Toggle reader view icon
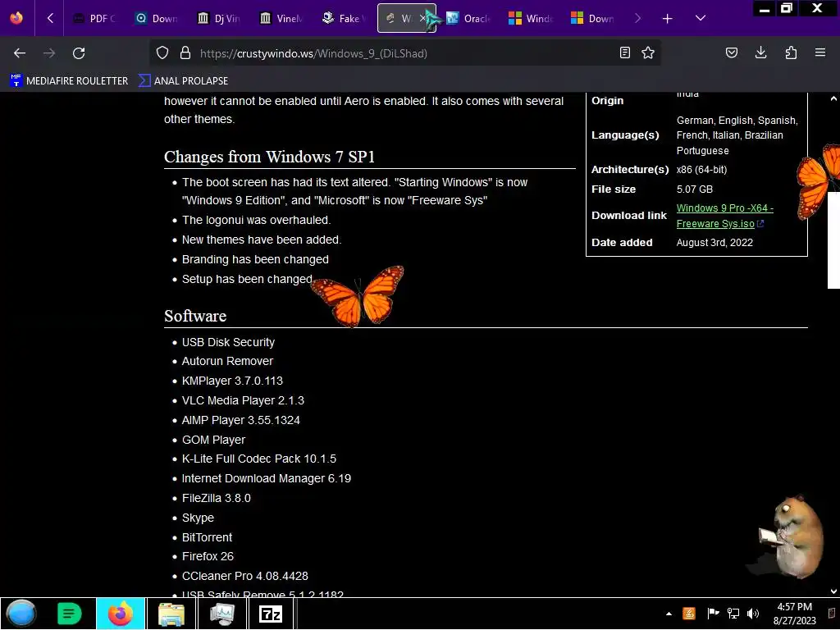 coord(624,52)
